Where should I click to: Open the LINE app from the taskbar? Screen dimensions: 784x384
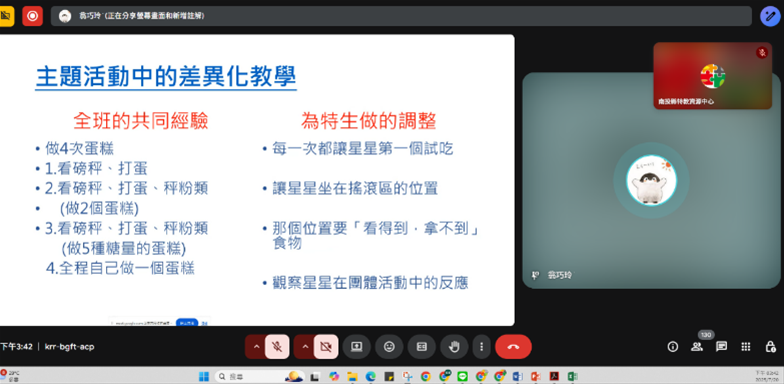462,376
